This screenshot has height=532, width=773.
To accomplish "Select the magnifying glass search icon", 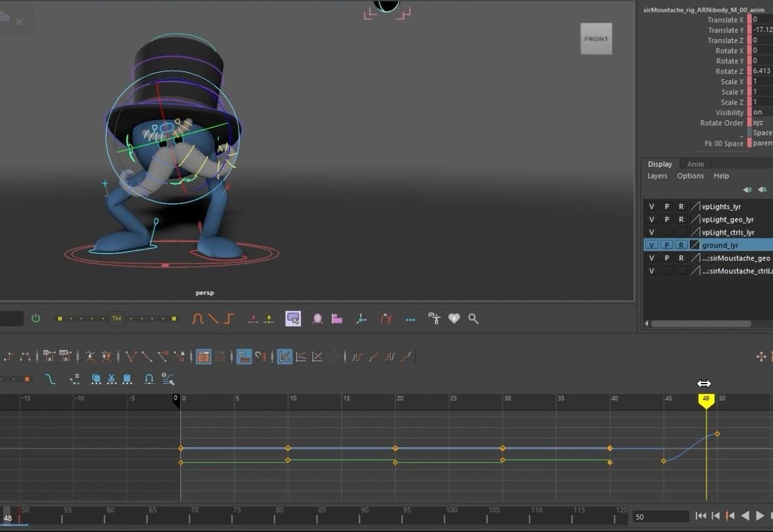I will tap(473, 319).
